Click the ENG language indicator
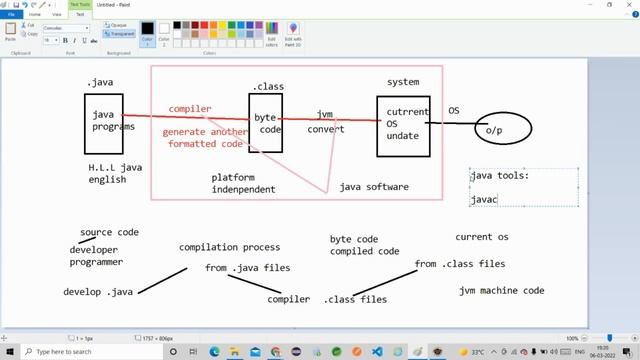This screenshot has width=640, height=360. (x=580, y=351)
